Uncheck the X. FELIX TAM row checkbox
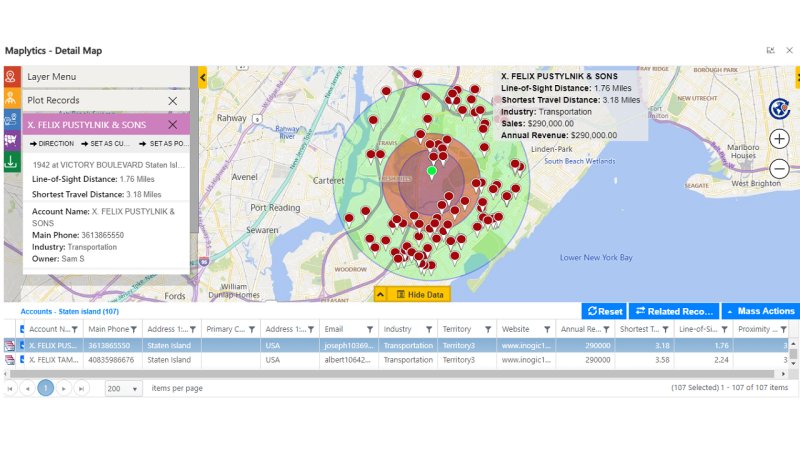The width and height of the screenshot is (800, 450). tap(22, 360)
